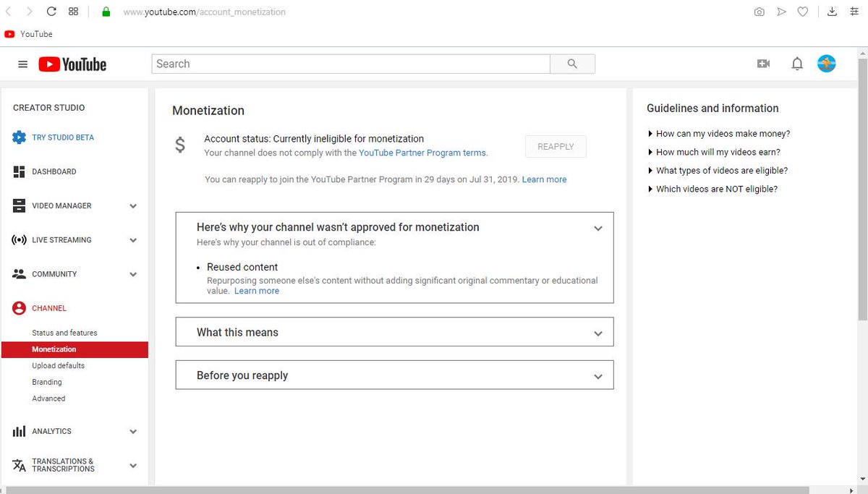868x494 pixels.
Task: Open the DASHBOARD sidebar label
Action: coord(54,171)
